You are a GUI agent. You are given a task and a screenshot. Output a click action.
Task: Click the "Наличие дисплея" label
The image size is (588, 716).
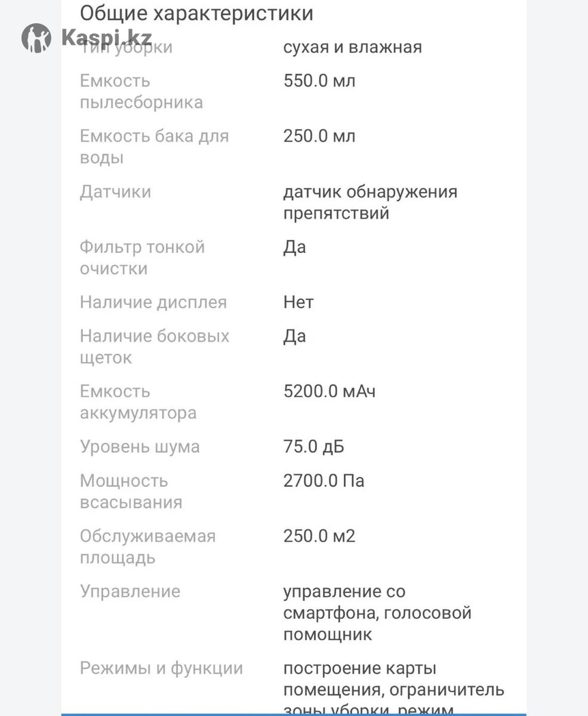point(153,303)
